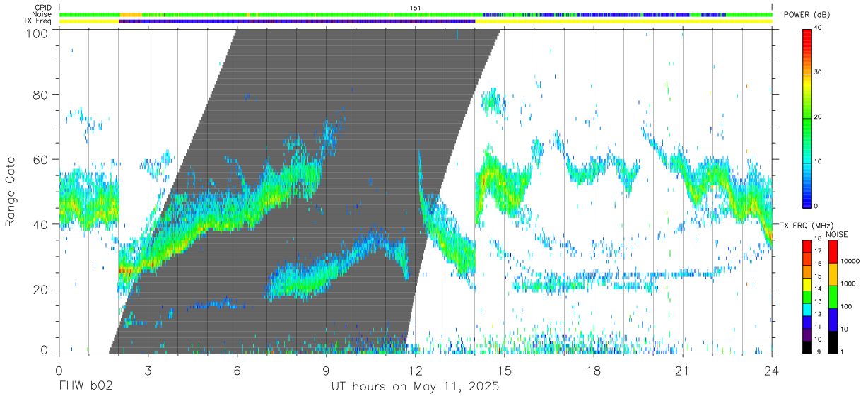Click the NOISE legend title
868x401 pixels.
point(836,234)
